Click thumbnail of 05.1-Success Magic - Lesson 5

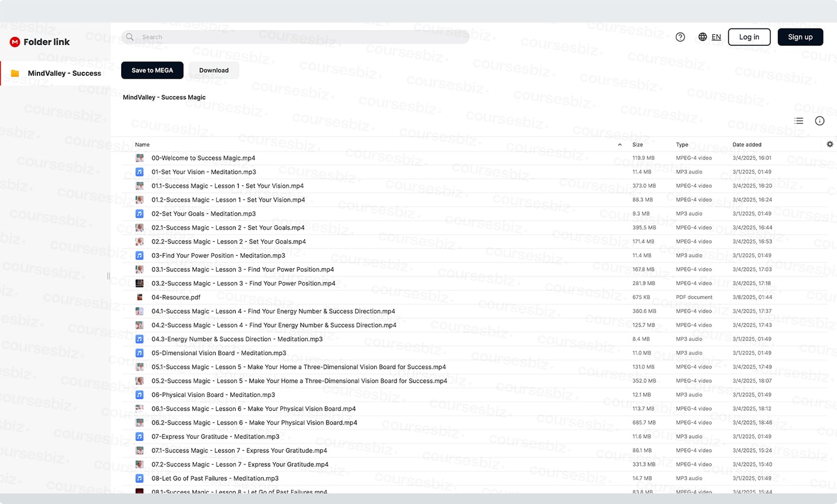click(x=139, y=367)
